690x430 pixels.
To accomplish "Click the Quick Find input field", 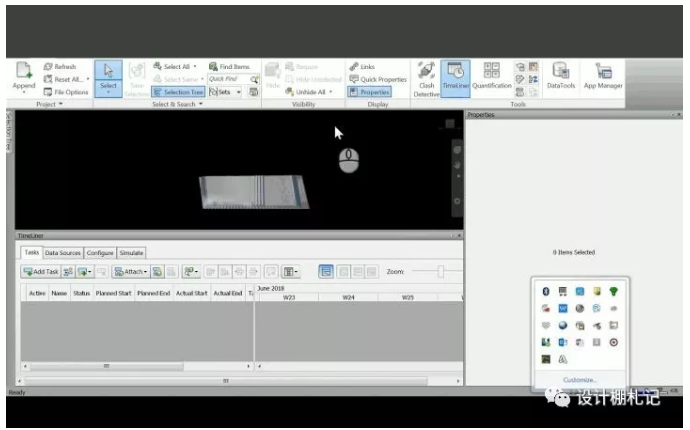I will pos(228,79).
